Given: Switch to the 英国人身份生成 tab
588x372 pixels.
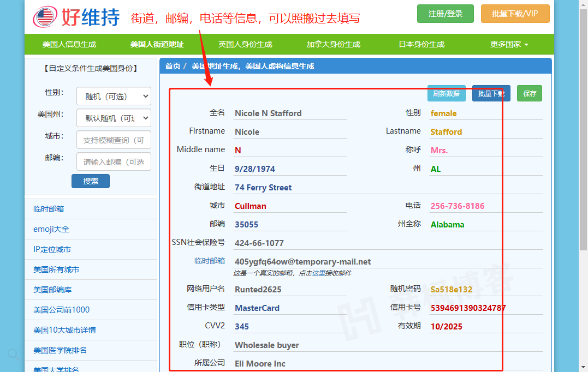Looking at the screenshot, I should (245, 44).
